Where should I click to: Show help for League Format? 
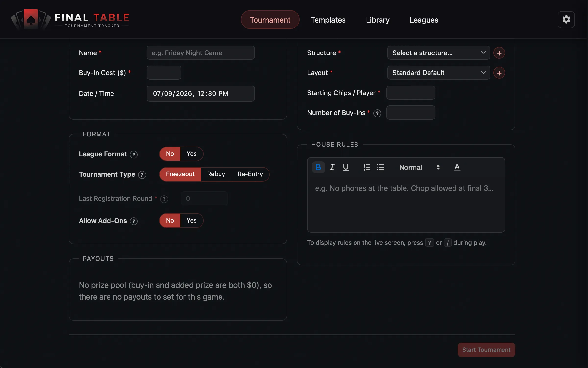tap(134, 155)
